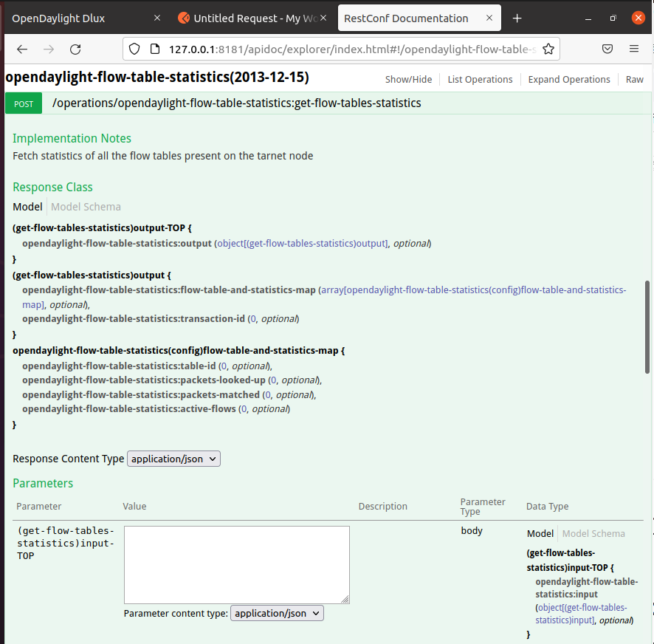This screenshot has height=644, width=654.
Task: Select Model under Response Class
Action: [27, 207]
